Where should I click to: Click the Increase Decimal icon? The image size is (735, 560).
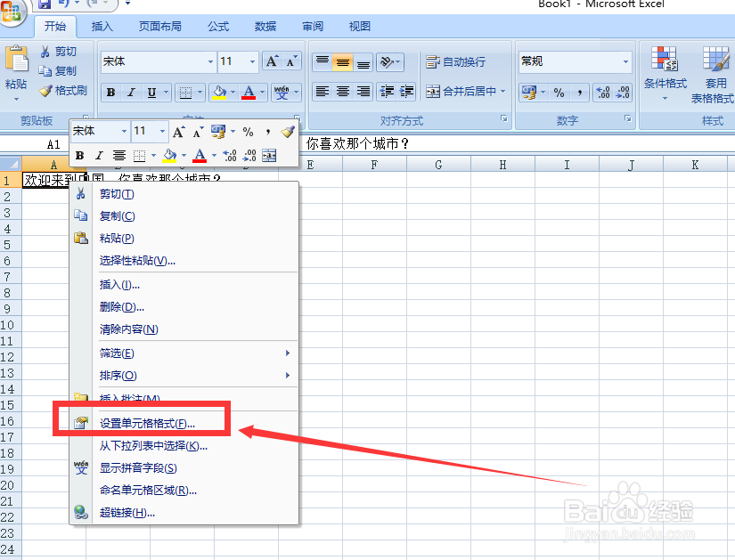pos(601,92)
